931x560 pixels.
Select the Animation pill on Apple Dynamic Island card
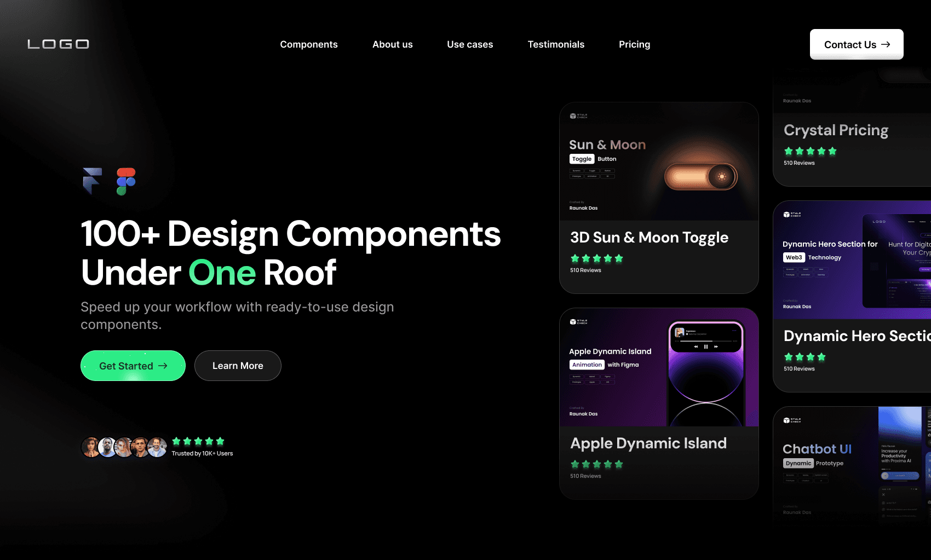click(587, 364)
